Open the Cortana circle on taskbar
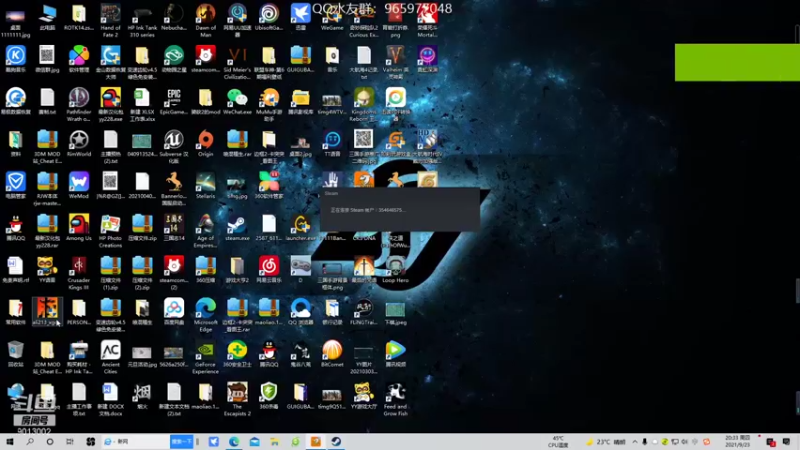This screenshot has height=450, width=800. (50, 442)
